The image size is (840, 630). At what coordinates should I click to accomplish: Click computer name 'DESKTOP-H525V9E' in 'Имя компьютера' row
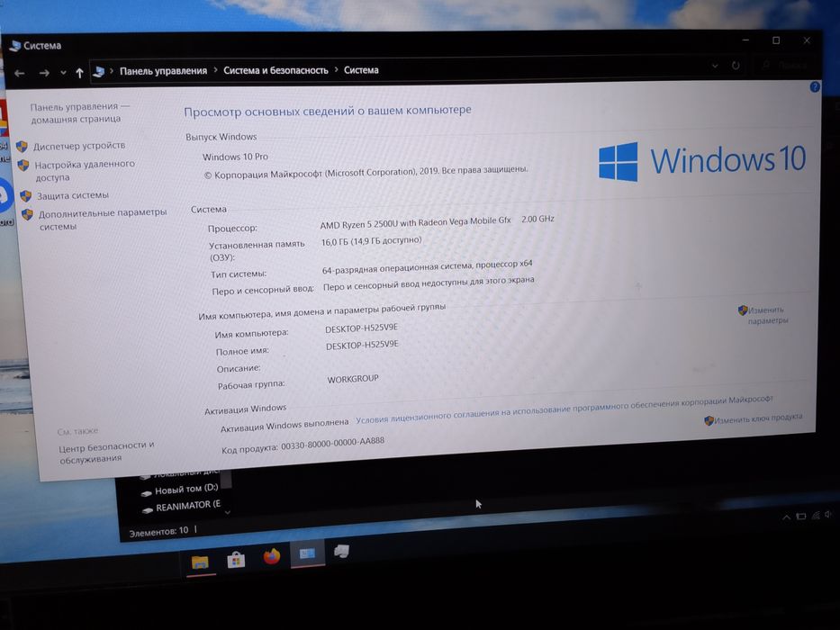coord(361,328)
